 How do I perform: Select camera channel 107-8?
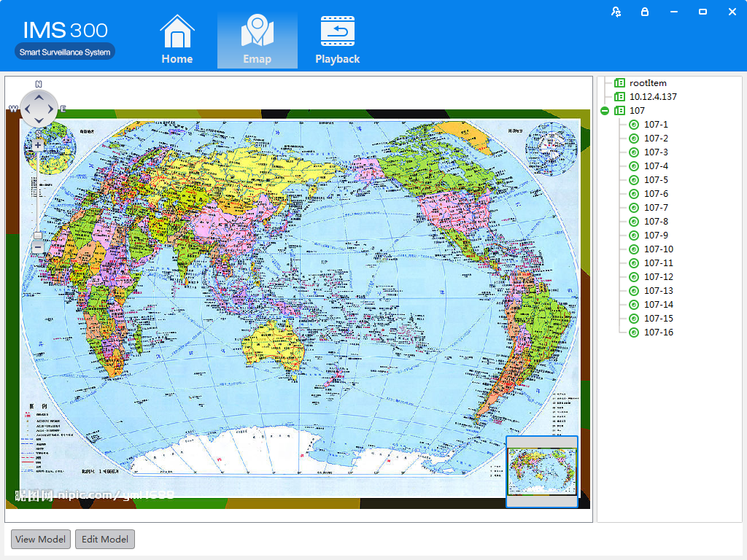tap(656, 222)
